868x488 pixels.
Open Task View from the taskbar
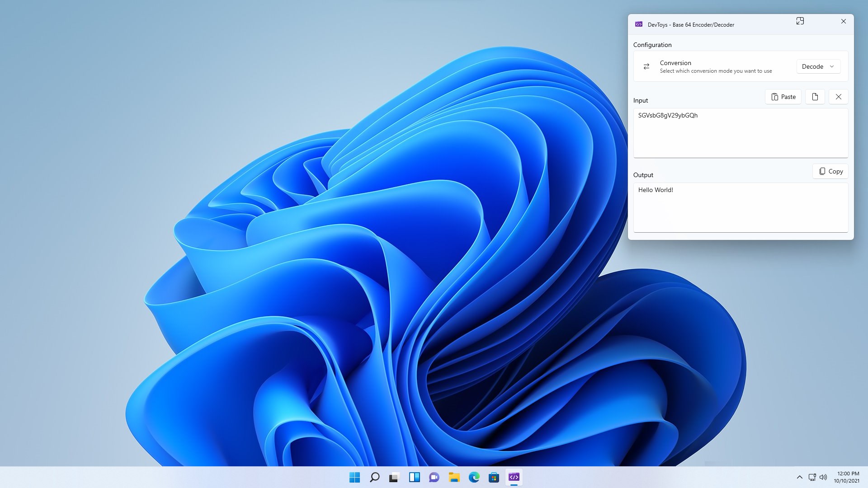(394, 477)
